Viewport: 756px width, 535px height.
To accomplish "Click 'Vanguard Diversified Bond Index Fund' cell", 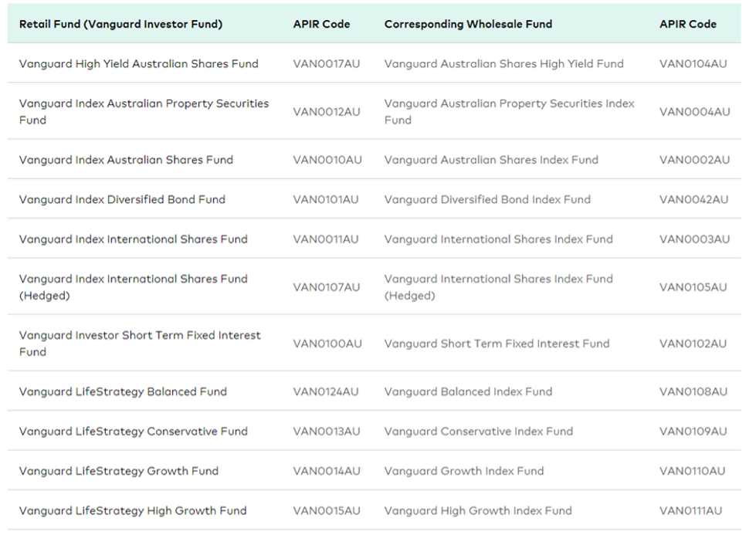I will [487, 199].
